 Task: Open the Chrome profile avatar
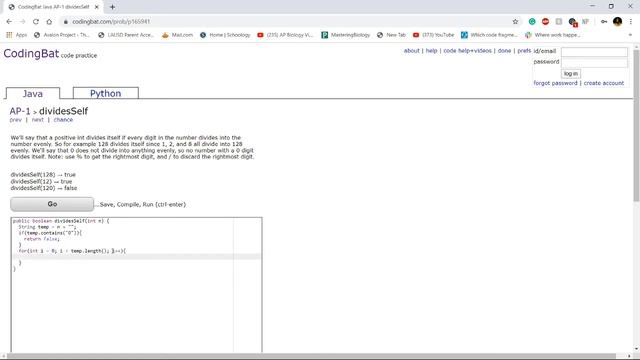tap(618, 22)
